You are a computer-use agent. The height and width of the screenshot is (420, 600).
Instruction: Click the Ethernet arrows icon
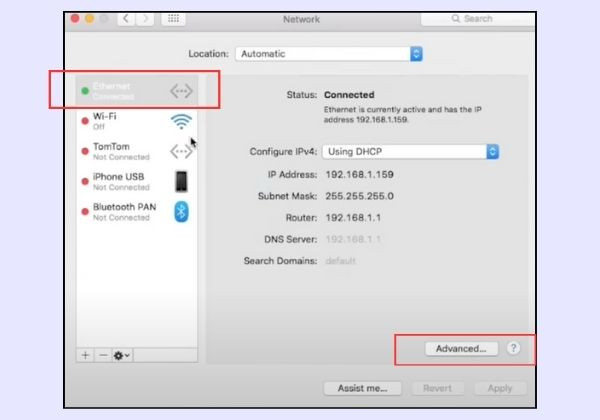click(x=181, y=91)
